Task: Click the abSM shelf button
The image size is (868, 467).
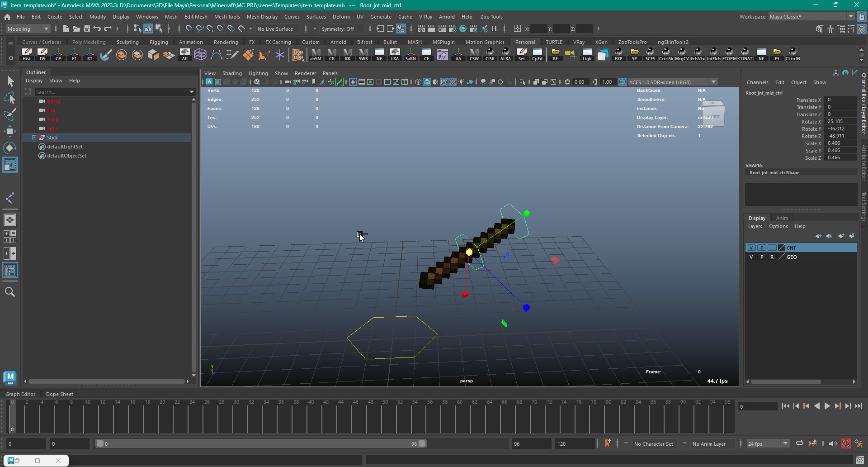Action: coord(316,54)
